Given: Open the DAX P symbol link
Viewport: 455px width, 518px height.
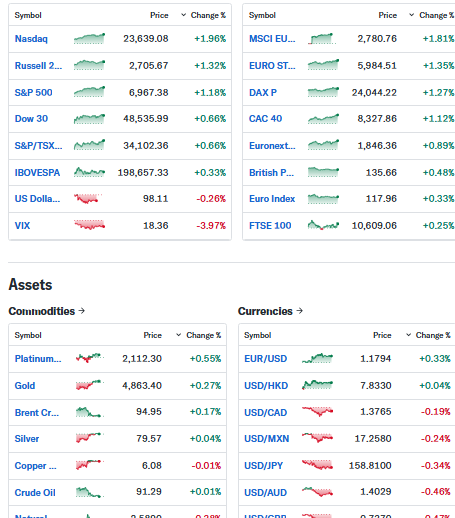Looking at the screenshot, I should 263,92.
